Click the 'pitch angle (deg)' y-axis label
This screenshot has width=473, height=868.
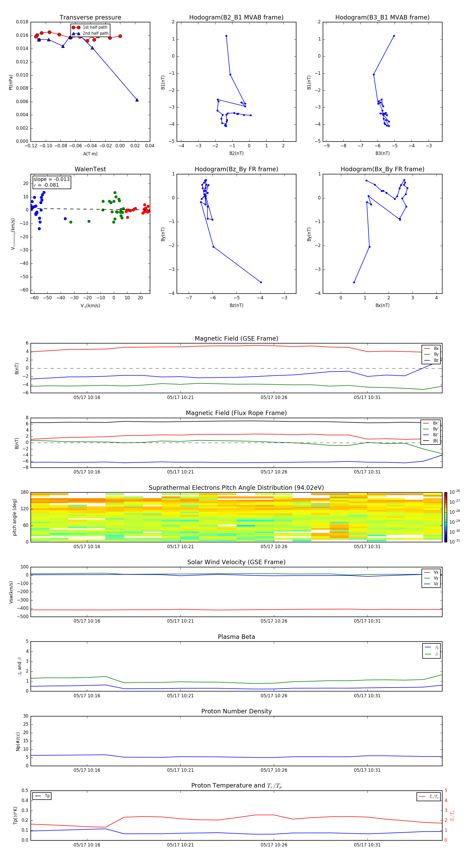(x=14, y=517)
